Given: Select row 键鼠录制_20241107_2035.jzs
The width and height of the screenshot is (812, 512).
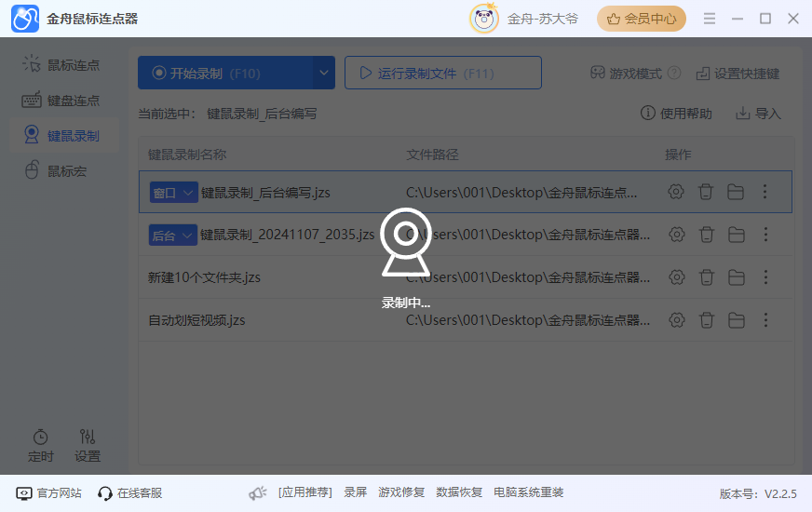Looking at the screenshot, I should click(x=466, y=235).
